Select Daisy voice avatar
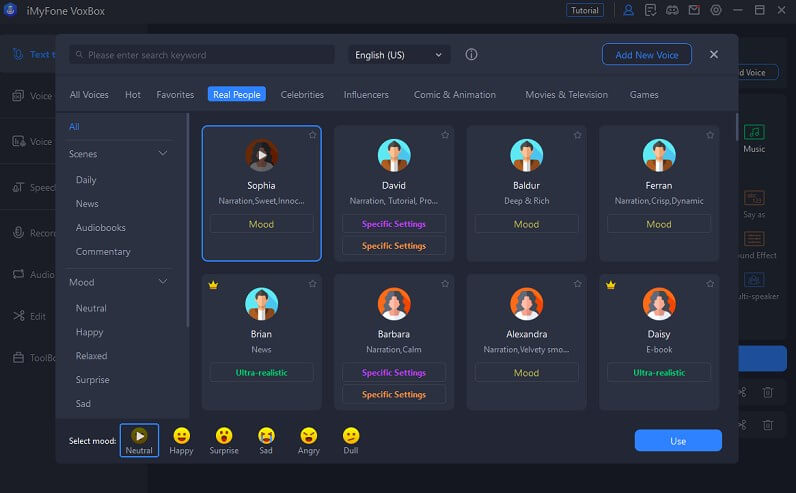The image size is (796, 493). tap(659, 304)
